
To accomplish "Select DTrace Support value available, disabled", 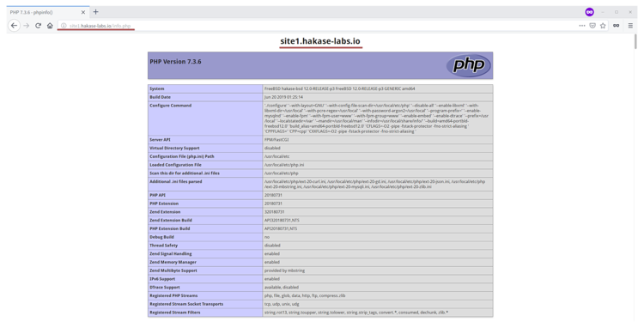I will pos(282,288).
